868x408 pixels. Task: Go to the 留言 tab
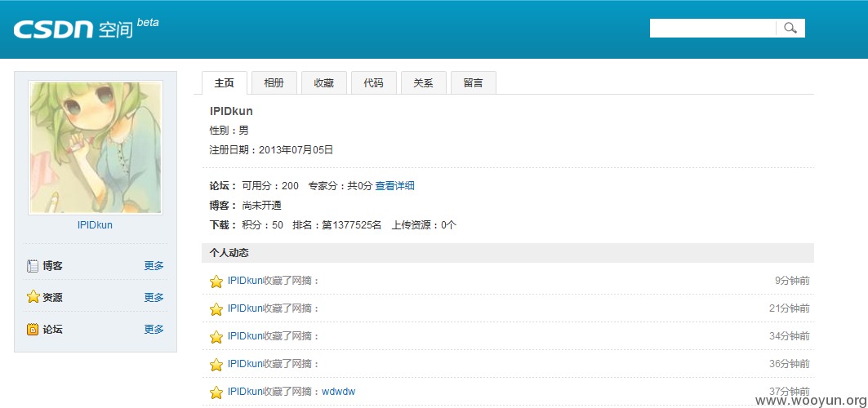tap(474, 83)
